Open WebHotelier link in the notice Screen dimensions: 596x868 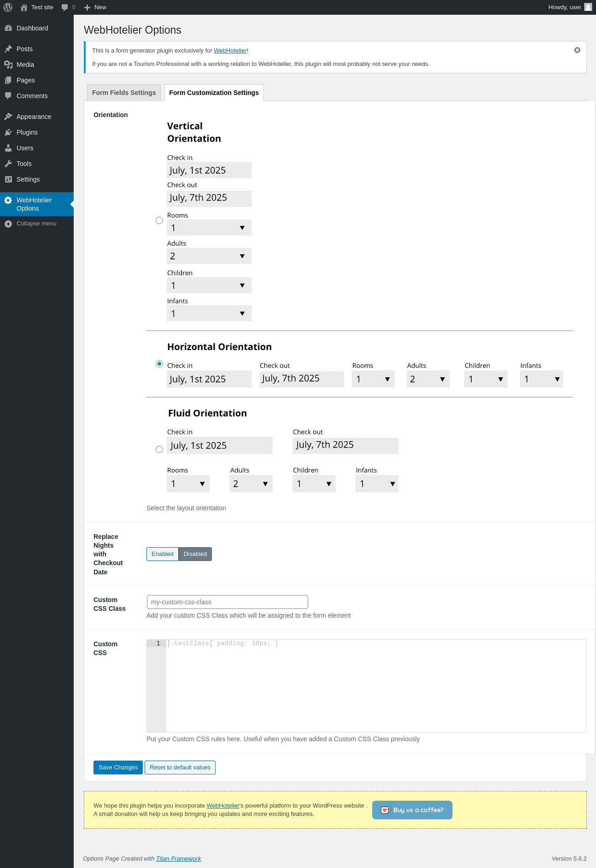click(230, 51)
